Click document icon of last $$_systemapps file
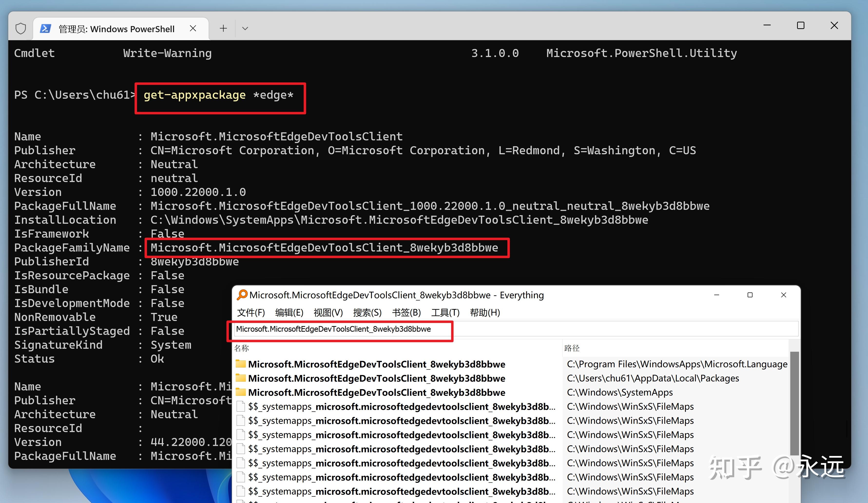 pos(241,491)
